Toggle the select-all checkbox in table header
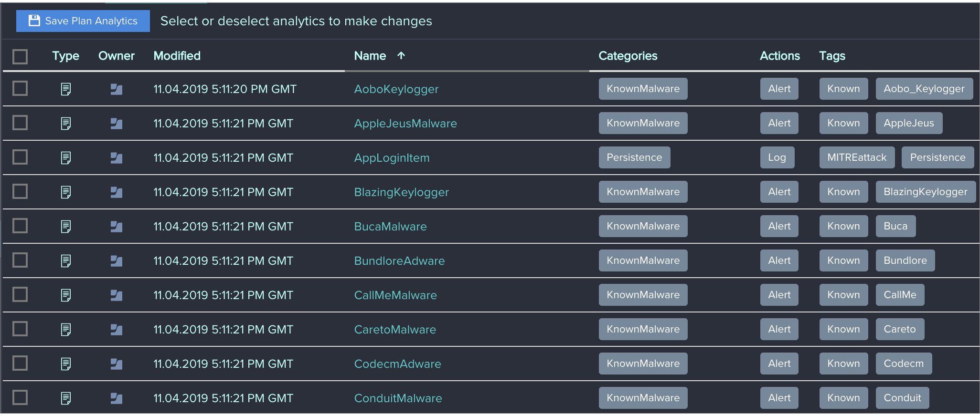 tap(20, 56)
